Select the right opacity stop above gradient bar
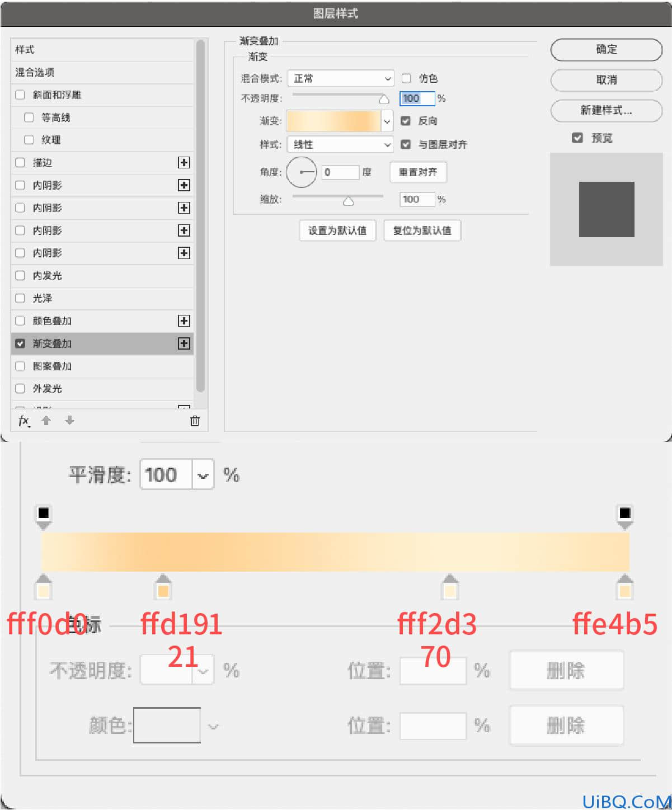The height and width of the screenshot is (810, 672). (625, 517)
